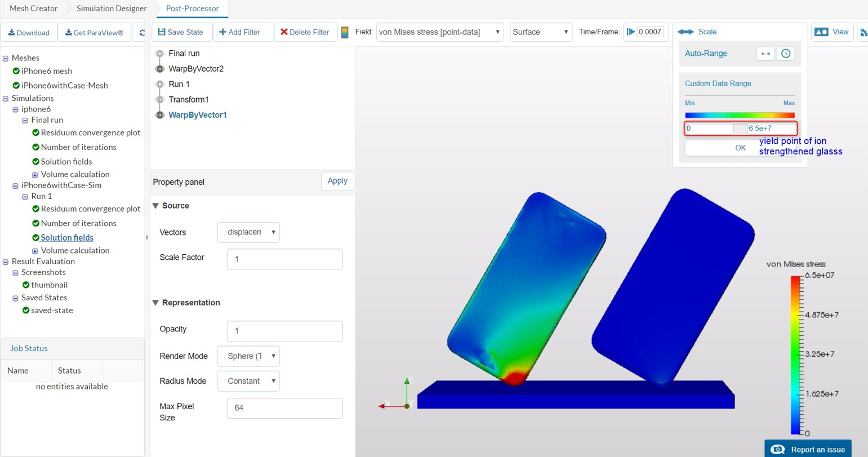Confirm the custom data range with OK
The width and height of the screenshot is (868, 457).
click(740, 148)
